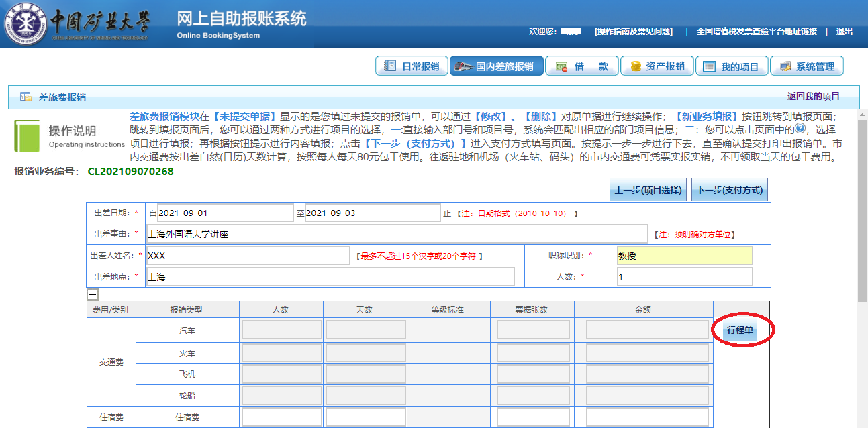Click the 退出 logout link
Image resolution: width=868 pixels, height=428 pixels.
pos(844,32)
